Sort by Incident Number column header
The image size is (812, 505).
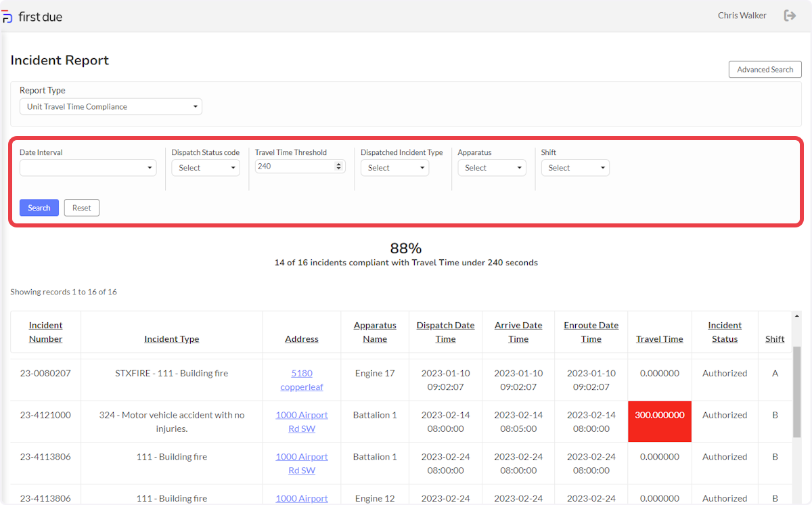[x=45, y=332]
